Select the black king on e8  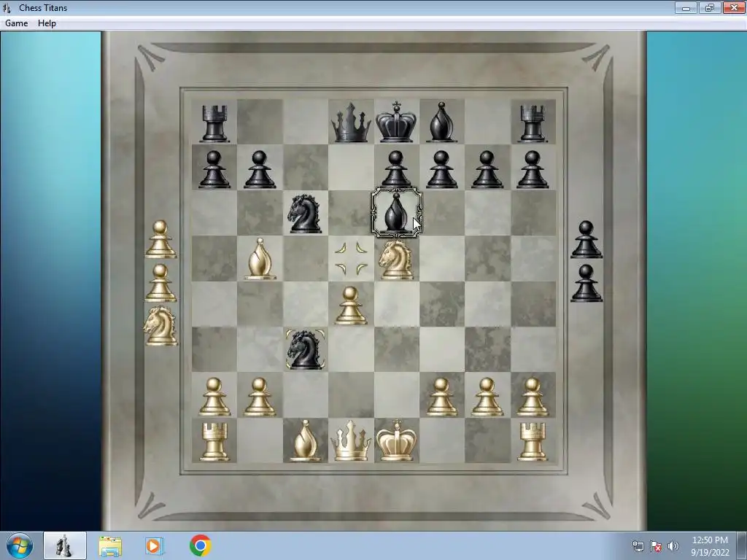[396, 122]
